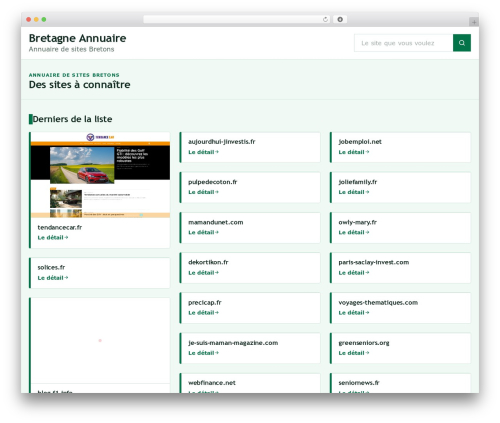The width and height of the screenshot is (500, 423).
Task: Open webfinance.net title
Action: coord(212,383)
